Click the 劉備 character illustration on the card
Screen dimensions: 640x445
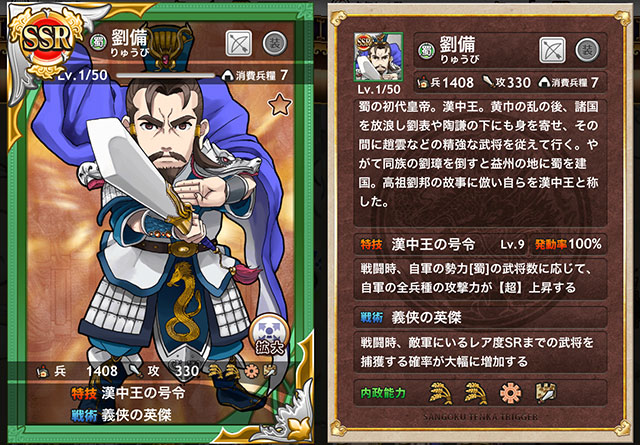[x=171, y=229]
